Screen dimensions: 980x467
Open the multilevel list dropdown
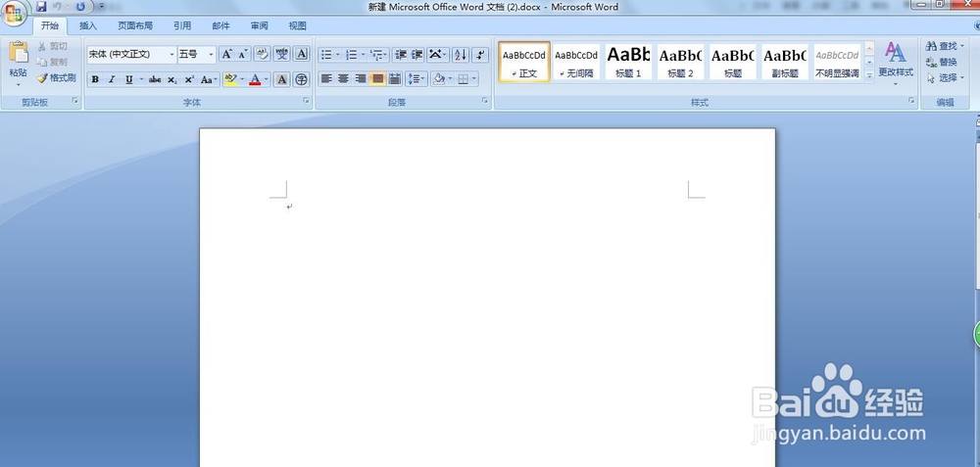[379, 55]
